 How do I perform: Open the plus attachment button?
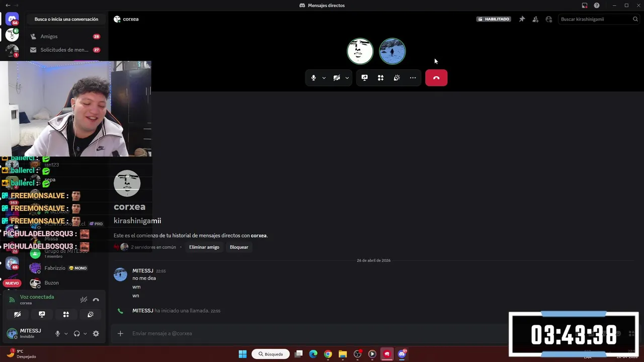point(120,333)
